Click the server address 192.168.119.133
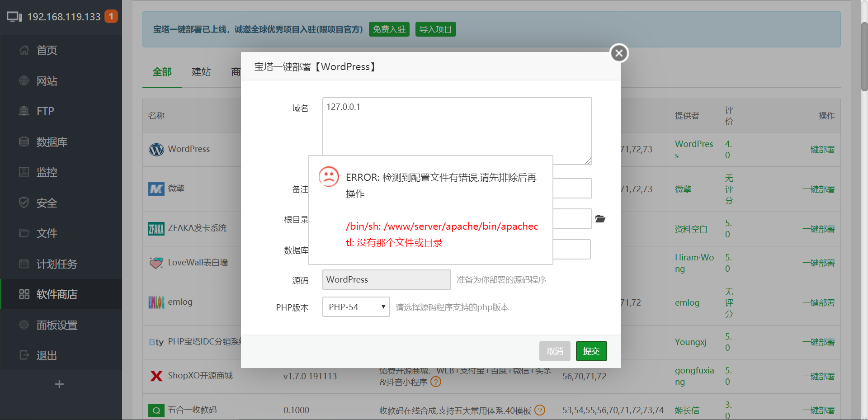This screenshot has width=868, height=420. (64, 17)
